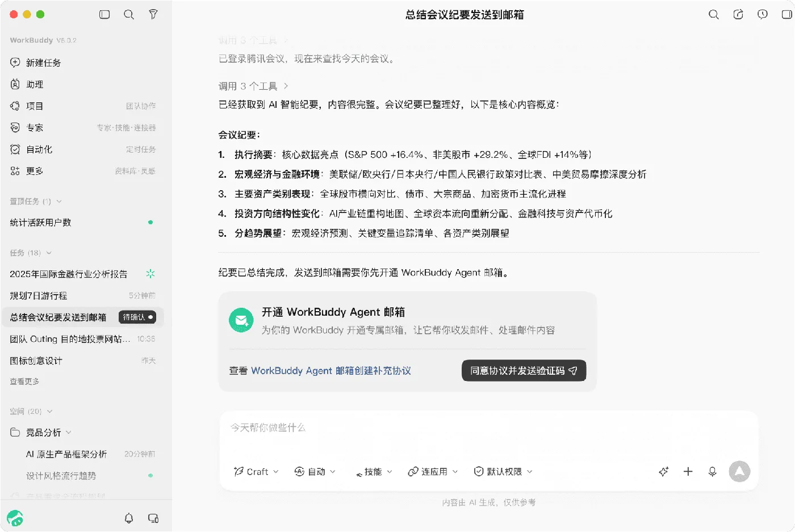This screenshot has height=532, width=795.
Task: Open the chat bubbles icon beside bell
Action: point(153,518)
